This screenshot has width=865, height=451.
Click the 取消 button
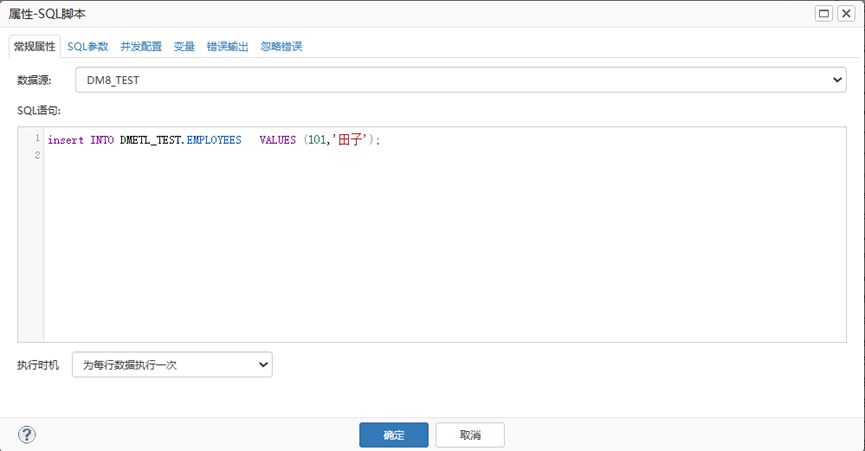tap(470, 435)
